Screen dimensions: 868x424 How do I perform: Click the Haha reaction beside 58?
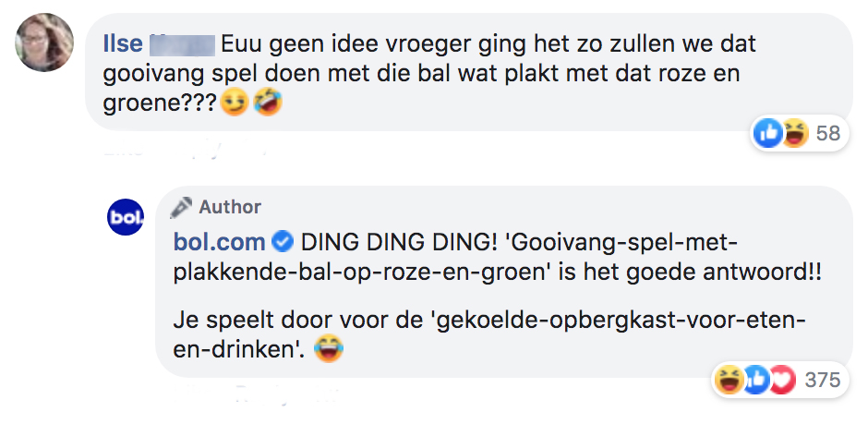793,134
